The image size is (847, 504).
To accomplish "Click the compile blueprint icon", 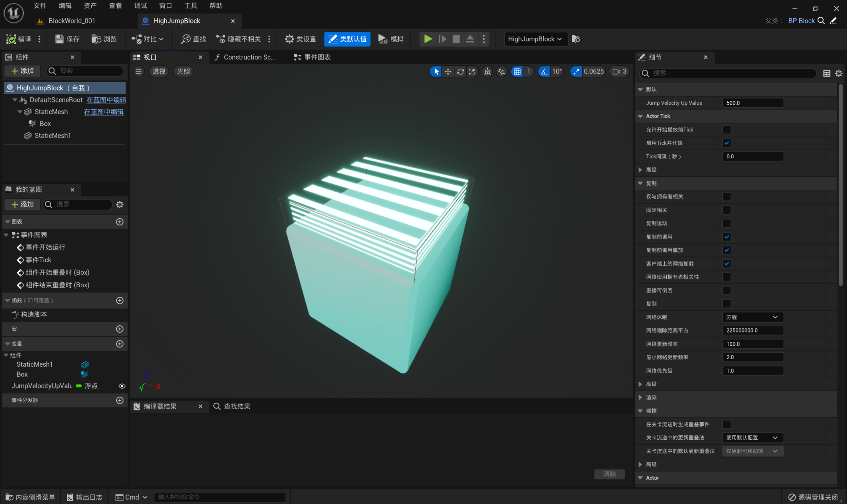I will [11, 39].
